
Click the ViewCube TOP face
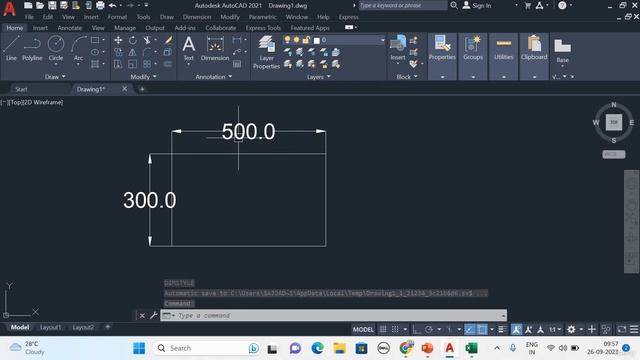pyautogui.click(x=613, y=122)
